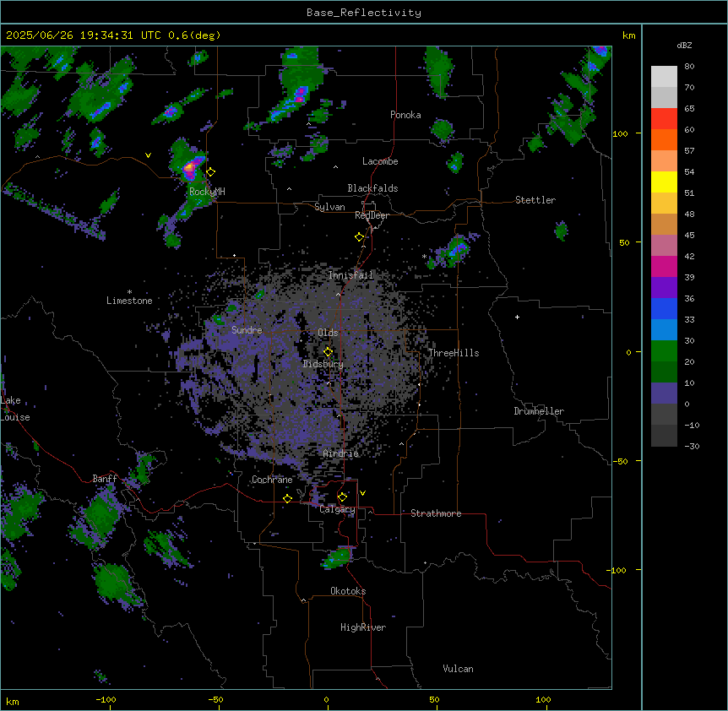Select the Ponoka city label
Screen dimensions: 728x711
coord(405,115)
